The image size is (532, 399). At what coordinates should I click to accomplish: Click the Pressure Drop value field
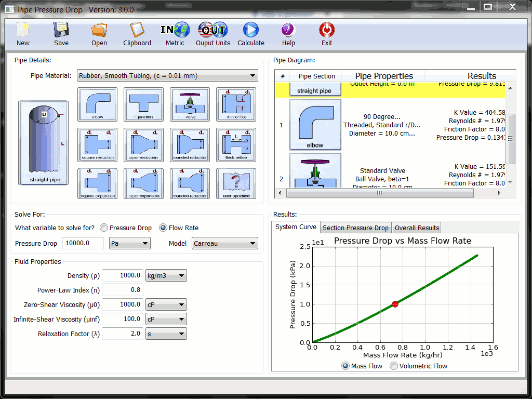[x=83, y=243]
